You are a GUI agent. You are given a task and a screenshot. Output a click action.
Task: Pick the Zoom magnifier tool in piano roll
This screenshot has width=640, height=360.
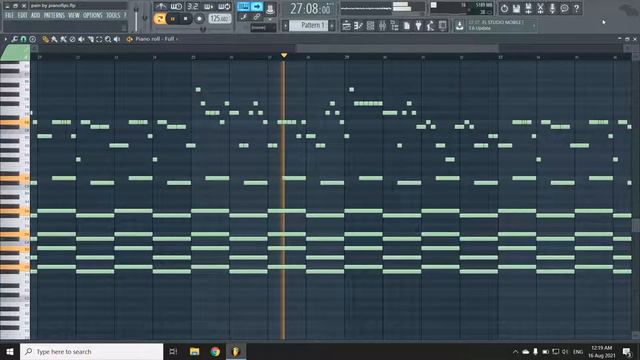[x=108, y=39]
